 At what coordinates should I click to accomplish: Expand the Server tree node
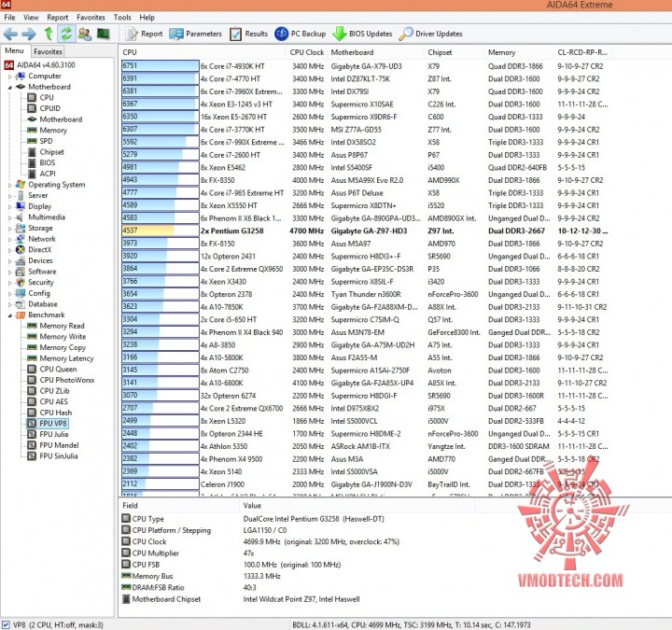[10, 196]
